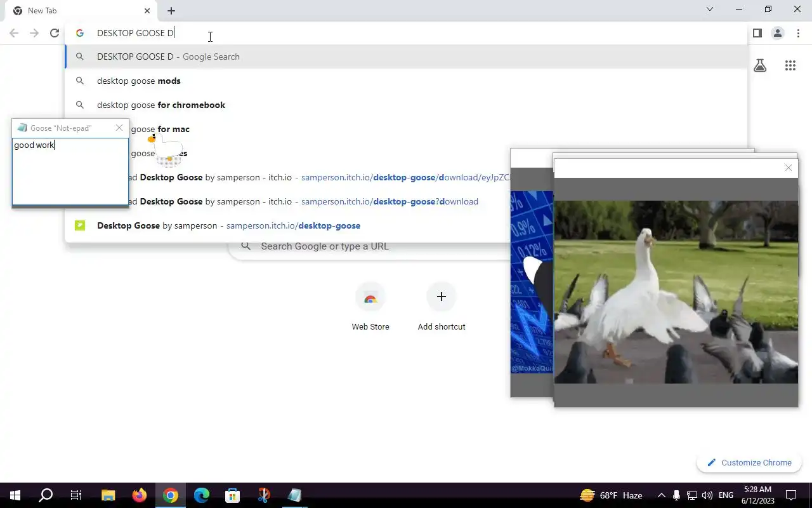Click the forward navigation arrow
This screenshot has height=508, width=812.
(34, 33)
